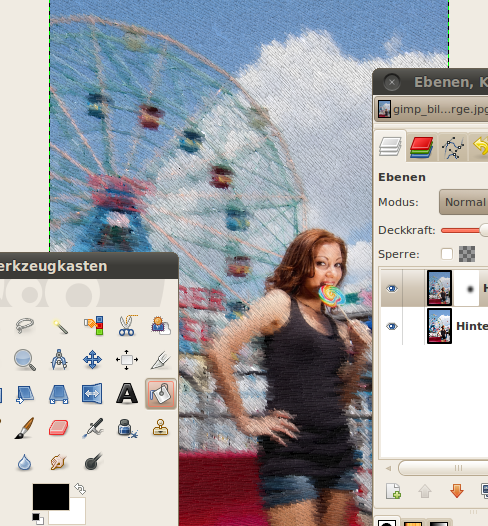
Task: Swap foreground and background colors
Action: tap(80, 489)
